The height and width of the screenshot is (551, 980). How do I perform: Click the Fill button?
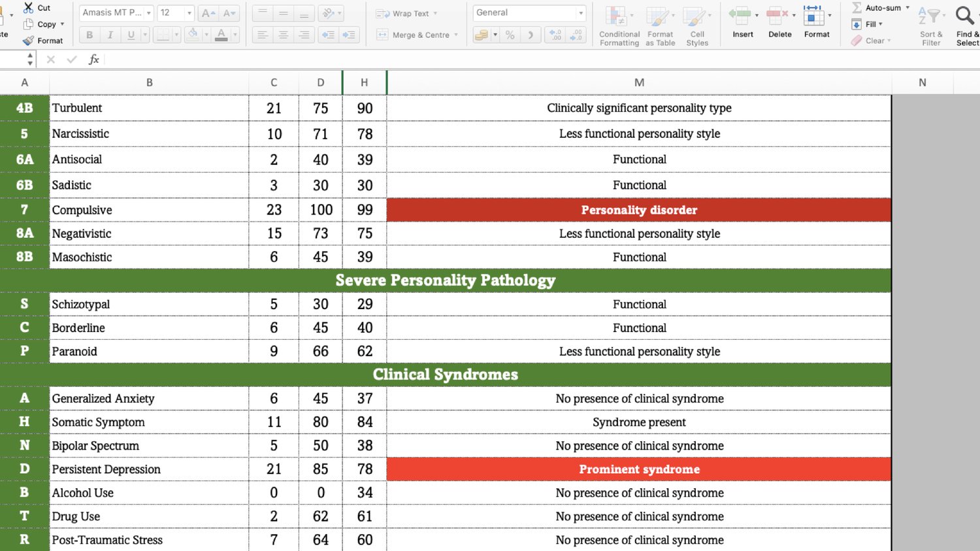[x=863, y=24]
